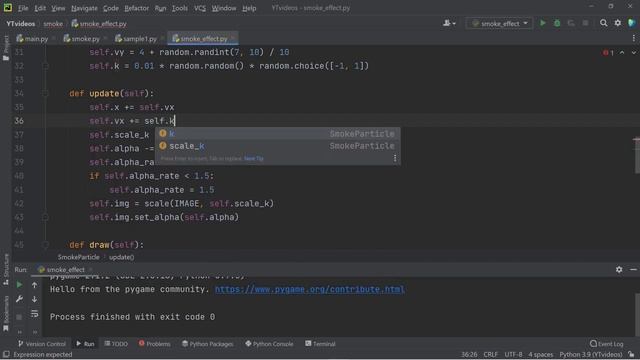Click SmokeParticle in editor breadcrumb
Screen dimensions: 640x360
coord(78,257)
